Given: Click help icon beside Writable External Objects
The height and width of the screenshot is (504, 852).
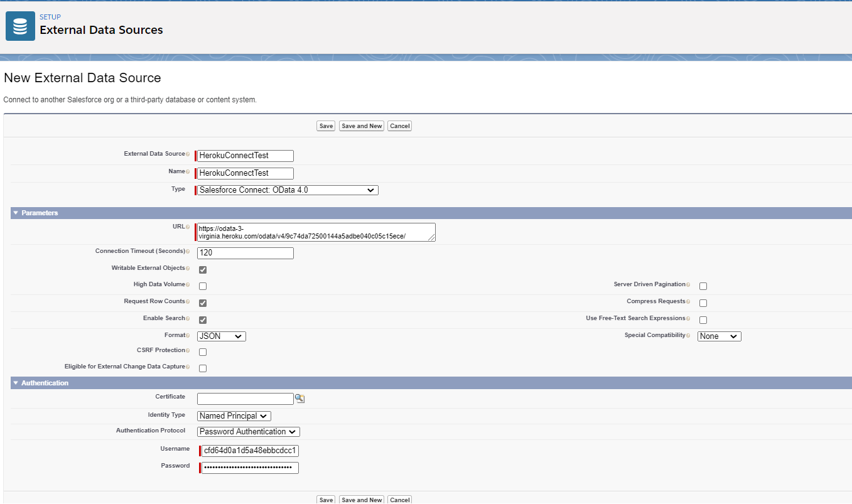Looking at the screenshot, I should point(188,269).
